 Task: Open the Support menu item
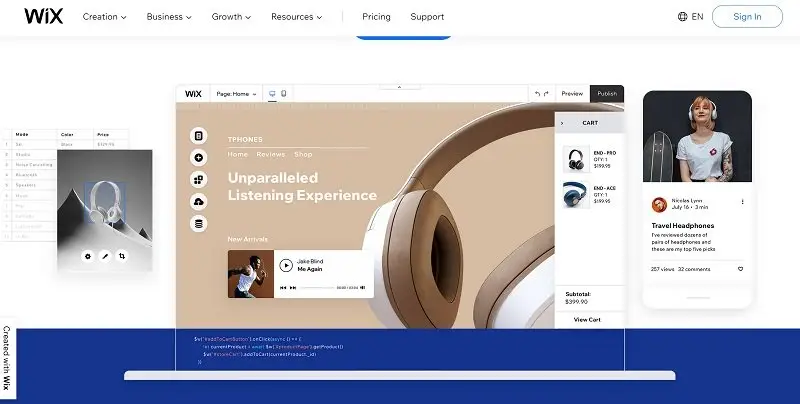click(427, 17)
